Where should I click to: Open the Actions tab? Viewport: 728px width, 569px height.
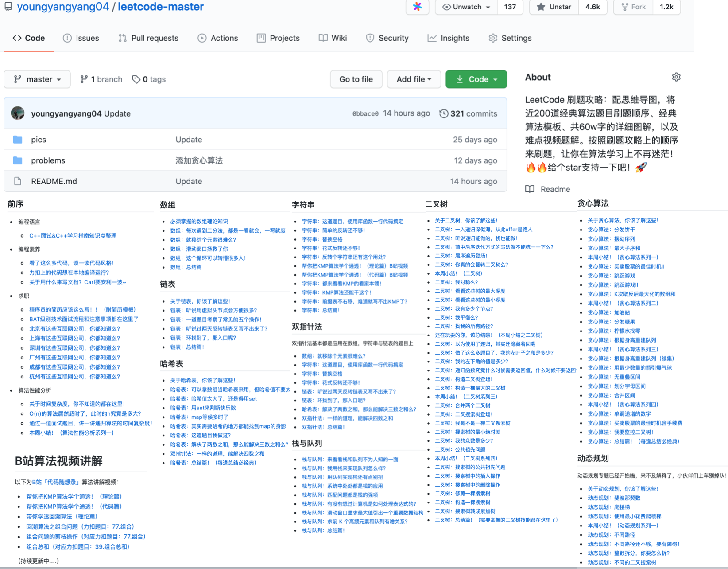(218, 38)
